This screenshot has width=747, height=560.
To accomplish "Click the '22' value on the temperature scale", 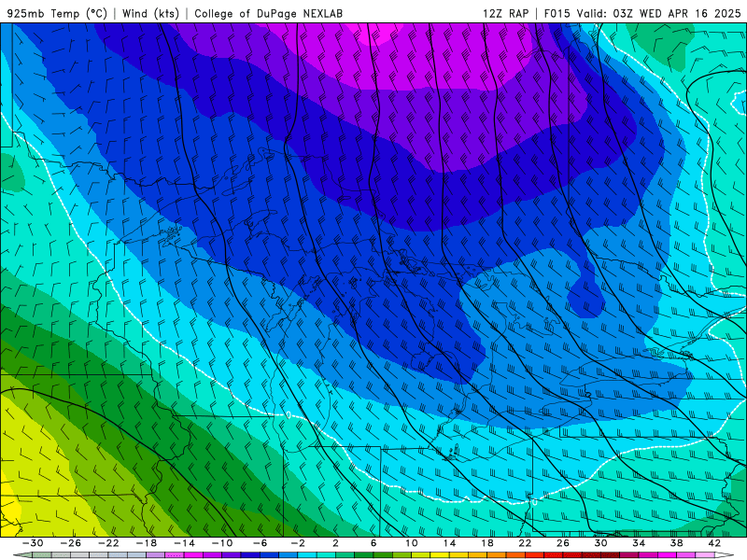I will tap(525, 543).
